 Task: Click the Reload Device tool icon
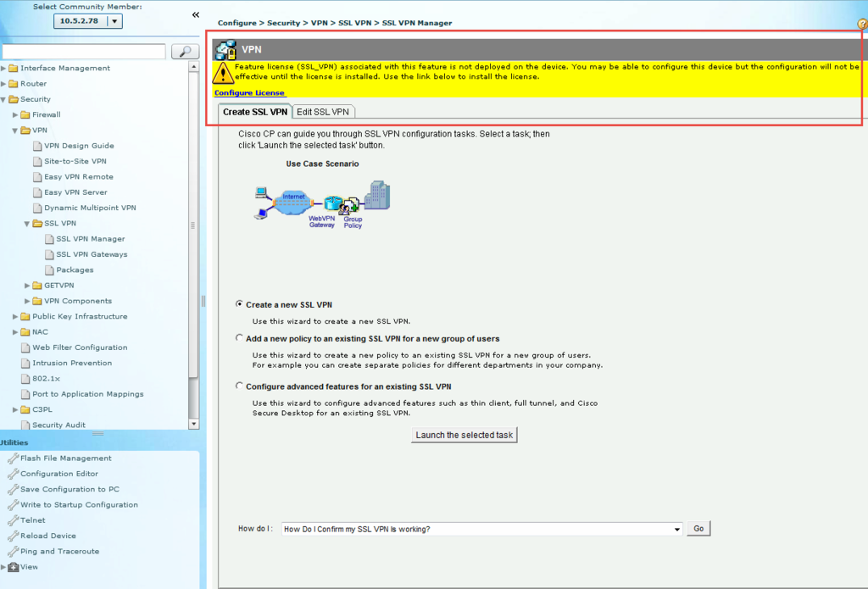13,536
